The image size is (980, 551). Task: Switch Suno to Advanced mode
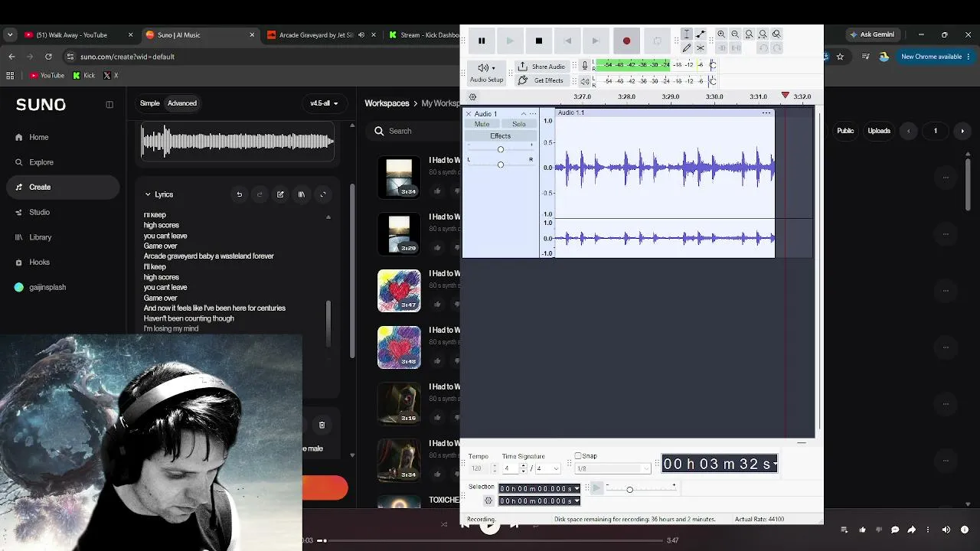(x=182, y=103)
